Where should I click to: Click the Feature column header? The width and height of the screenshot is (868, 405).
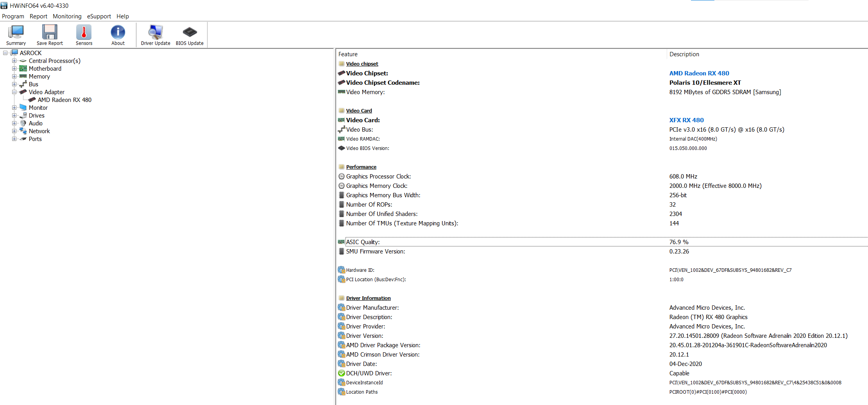pyautogui.click(x=348, y=54)
